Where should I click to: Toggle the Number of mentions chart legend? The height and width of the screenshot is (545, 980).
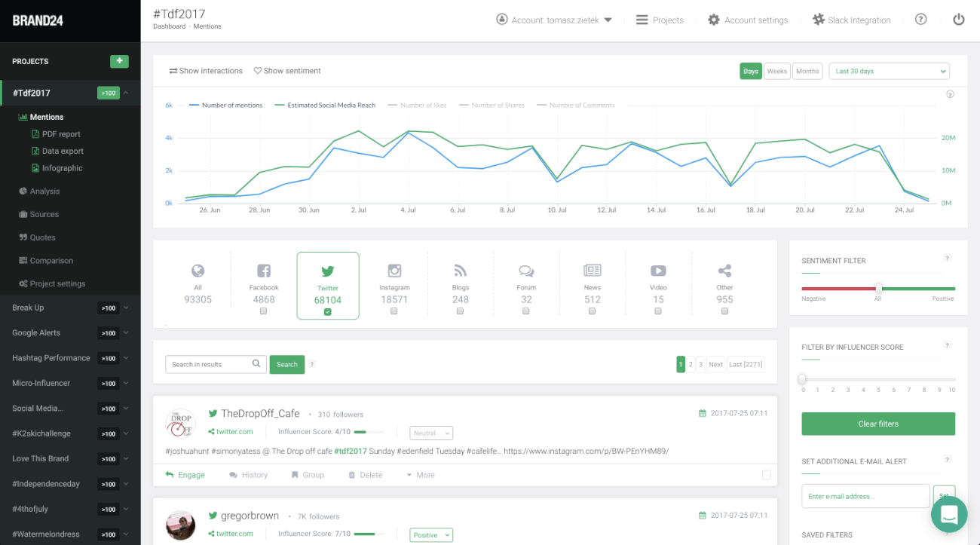(226, 106)
